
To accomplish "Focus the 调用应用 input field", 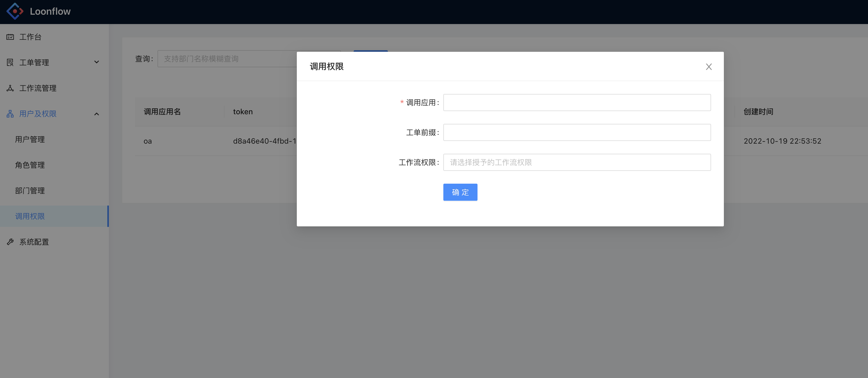I will (x=577, y=103).
